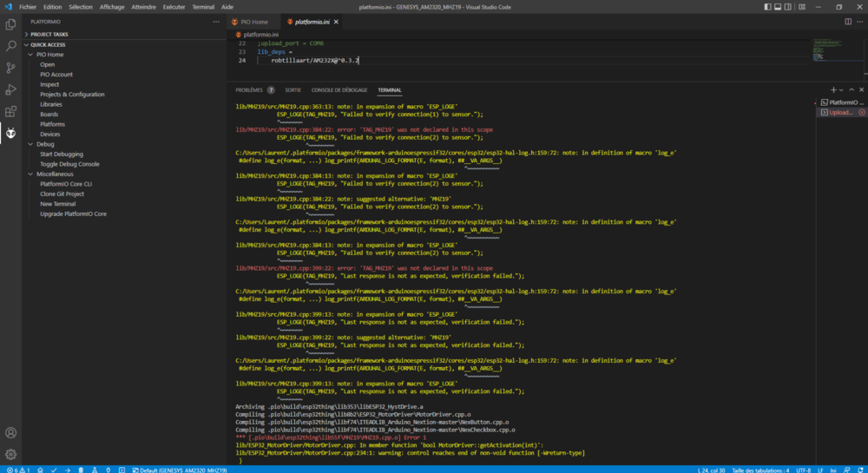Open the Aide menu

(227, 7)
